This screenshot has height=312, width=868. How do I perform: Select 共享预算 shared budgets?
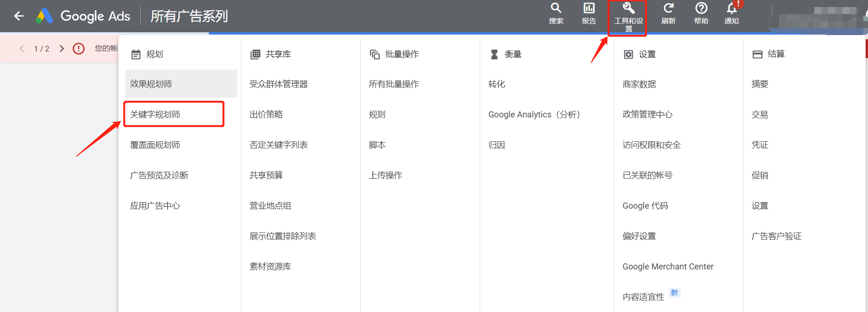[266, 175]
